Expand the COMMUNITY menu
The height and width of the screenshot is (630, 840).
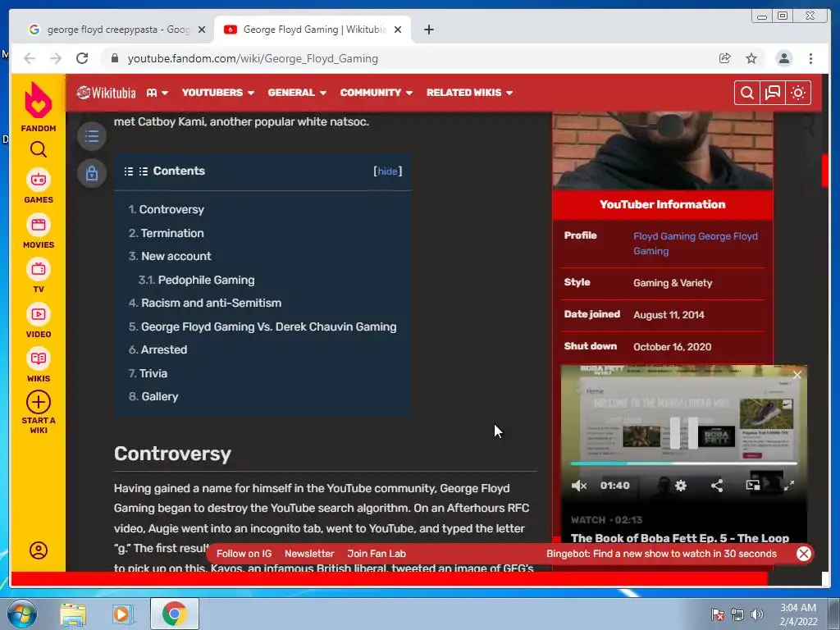[x=377, y=93]
